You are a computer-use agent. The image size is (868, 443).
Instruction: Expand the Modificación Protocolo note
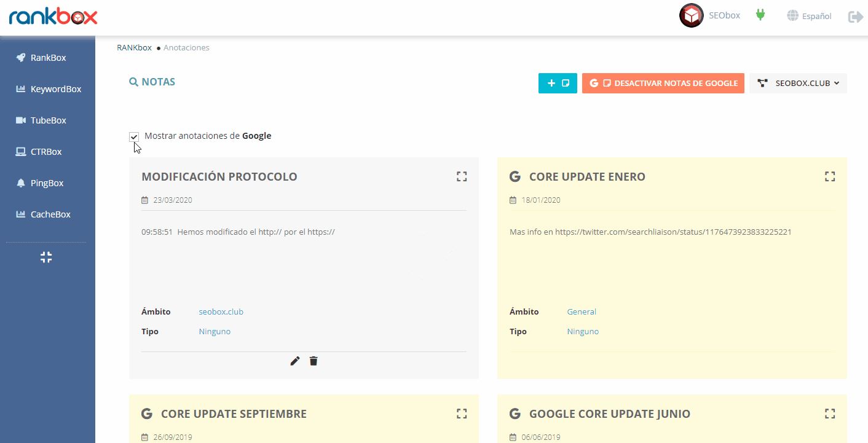(462, 176)
